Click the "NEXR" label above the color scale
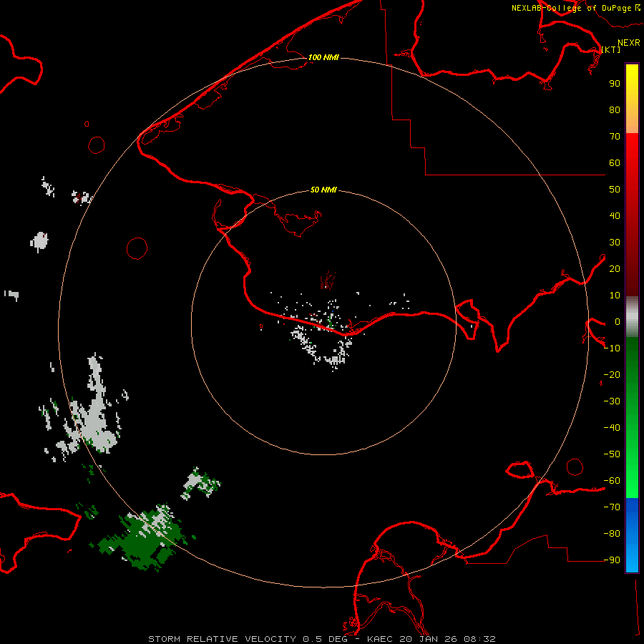 pyautogui.click(x=629, y=43)
